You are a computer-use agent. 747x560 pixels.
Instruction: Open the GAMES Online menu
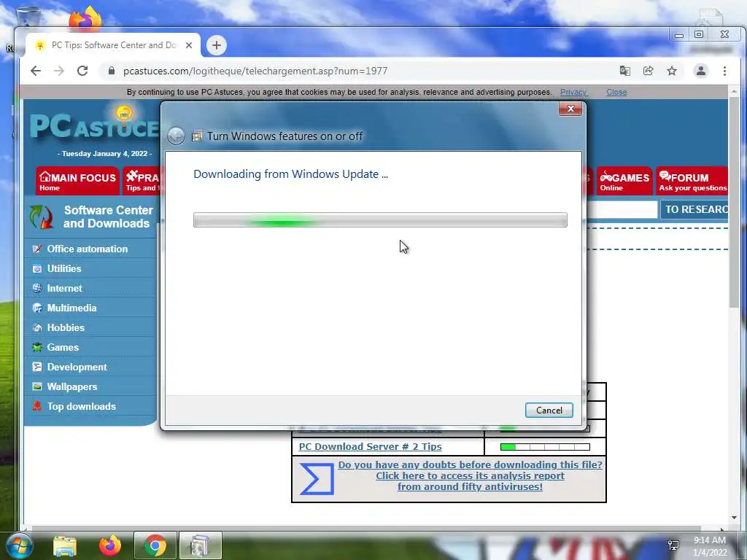click(x=624, y=181)
